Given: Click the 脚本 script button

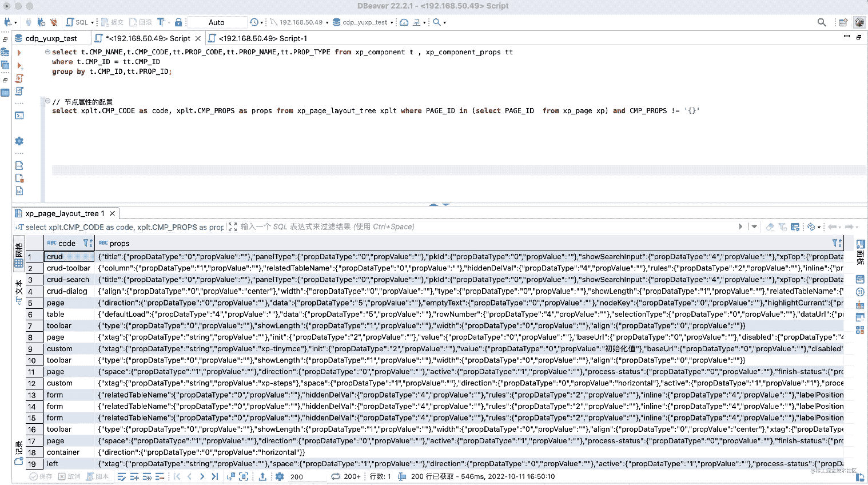Looking at the screenshot, I should pos(98,476).
